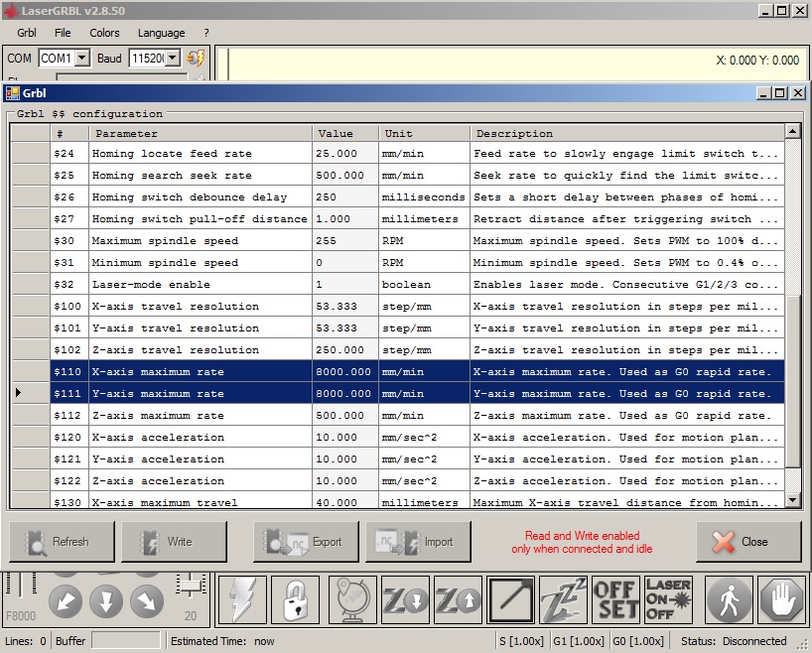Click the diagonal arrow frame button

point(510,599)
